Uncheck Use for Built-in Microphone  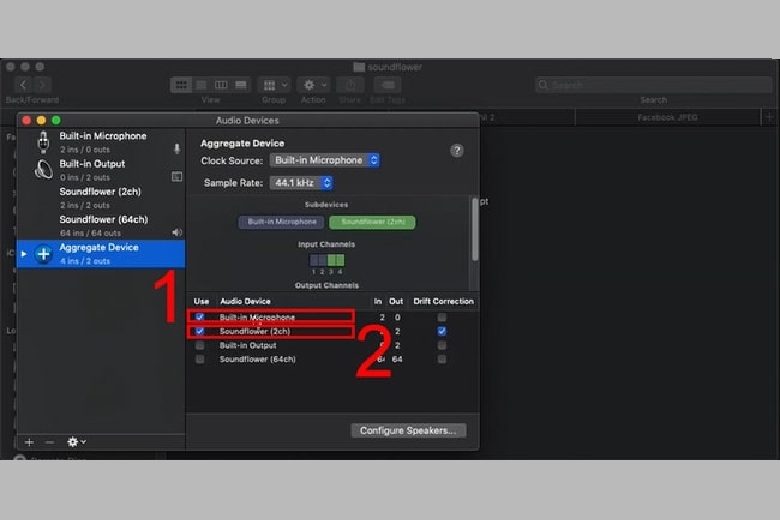[x=200, y=317]
